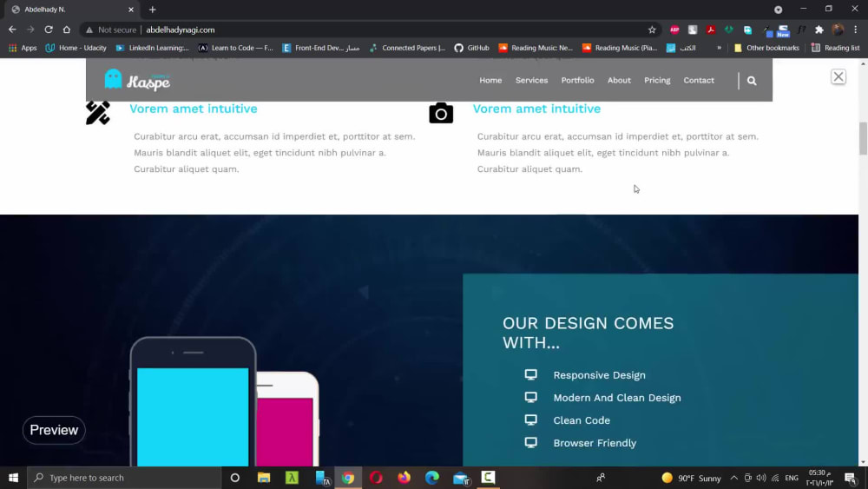Open the Apps bookmarks shortcut
This screenshot has height=489, width=868.
pyautogui.click(x=23, y=48)
